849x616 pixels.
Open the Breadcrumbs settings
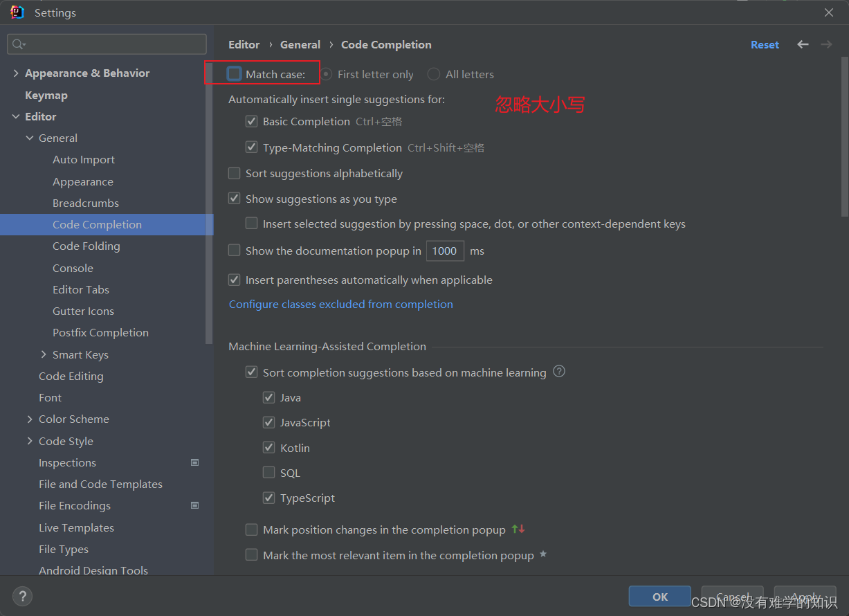[x=86, y=203]
